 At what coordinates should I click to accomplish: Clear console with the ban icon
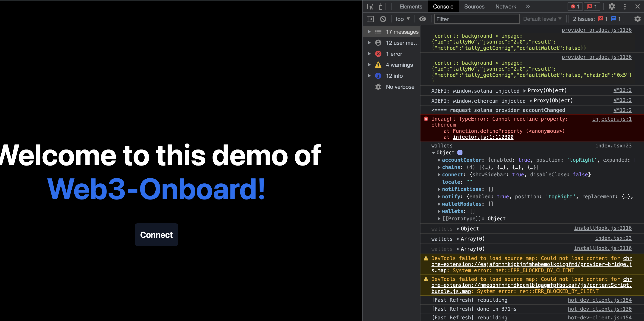383,19
